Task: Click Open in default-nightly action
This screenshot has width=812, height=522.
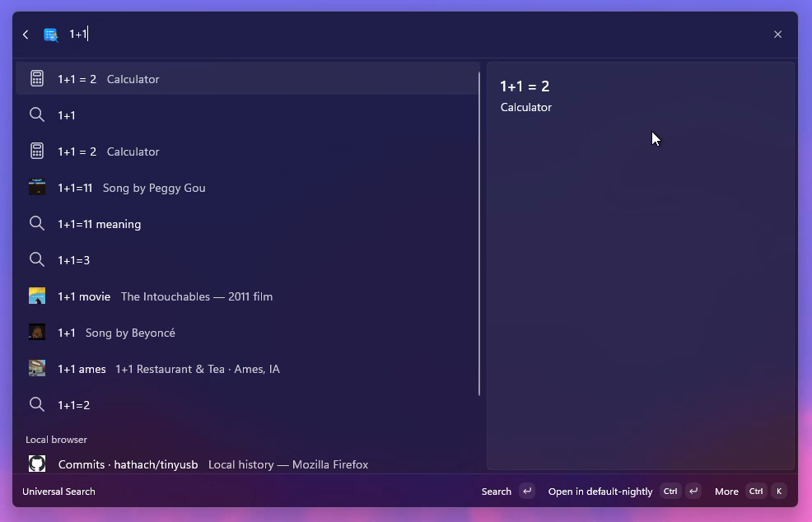Action: (x=600, y=492)
